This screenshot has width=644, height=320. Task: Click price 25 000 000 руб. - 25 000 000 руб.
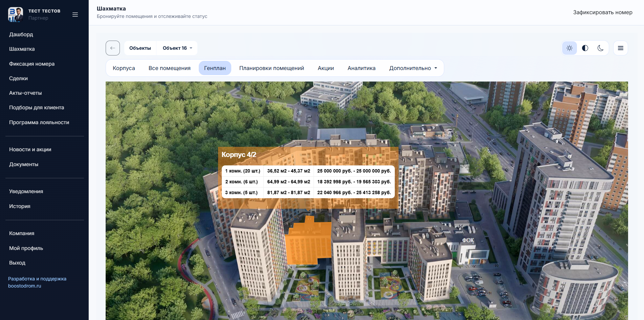coord(354,171)
